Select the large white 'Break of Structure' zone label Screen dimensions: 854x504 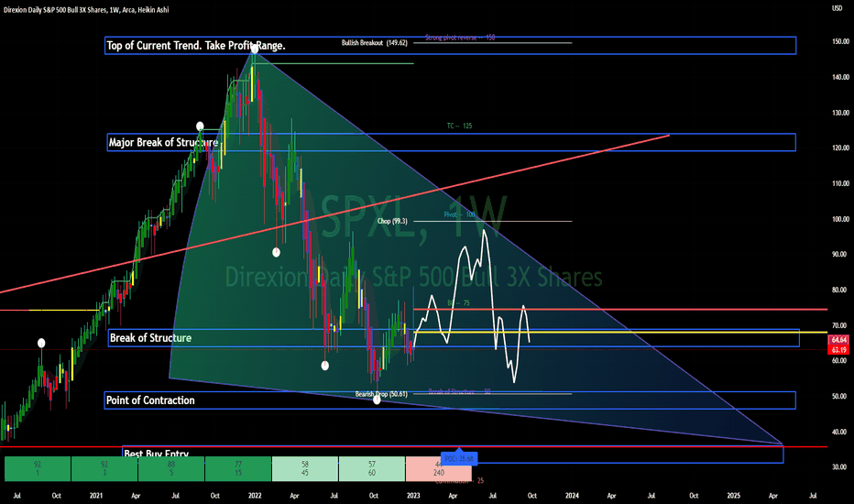[151, 338]
